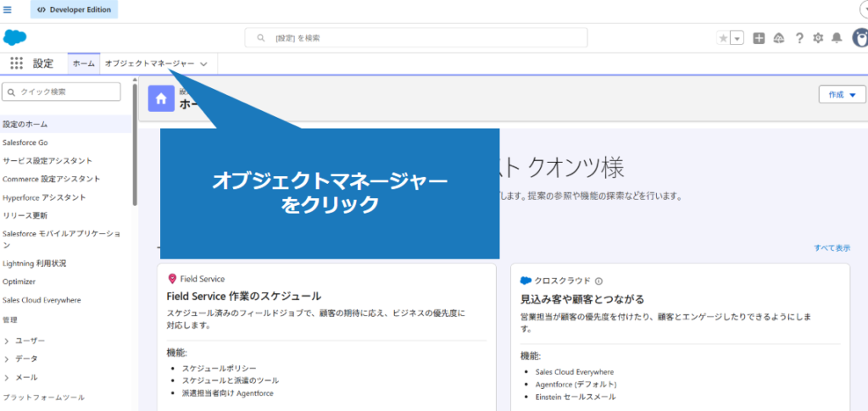Open the notifications bell
Image resolution: width=868 pixels, height=411 pixels.
837,38
